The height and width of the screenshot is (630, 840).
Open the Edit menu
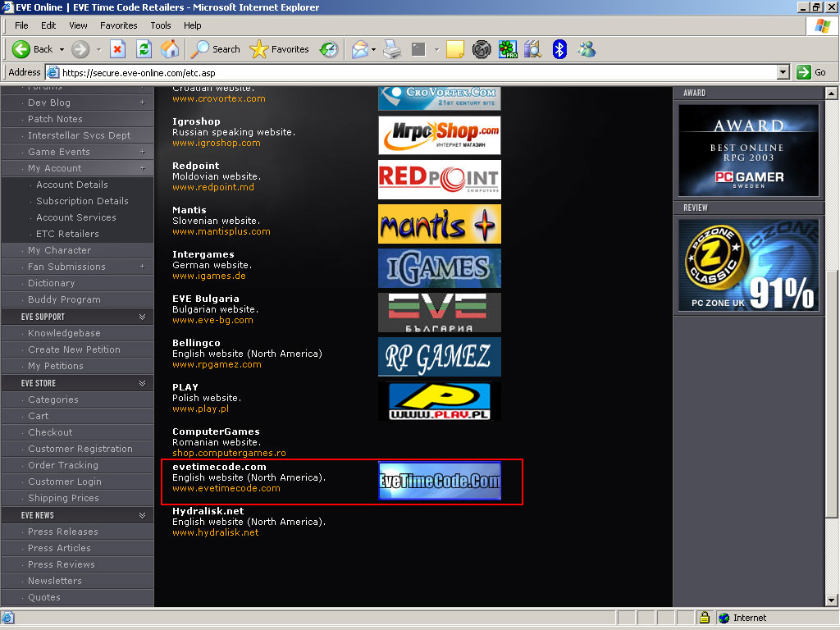(x=48, y=25)
